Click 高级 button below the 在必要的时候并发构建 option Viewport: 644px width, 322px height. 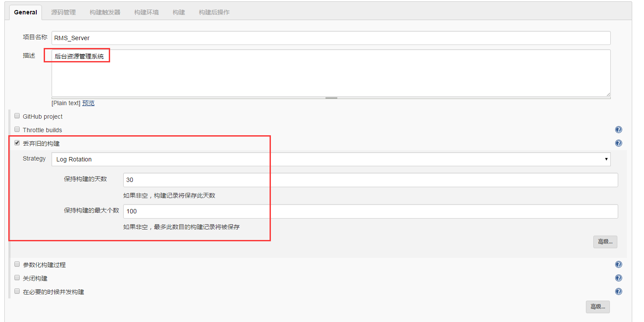(598, 307)
